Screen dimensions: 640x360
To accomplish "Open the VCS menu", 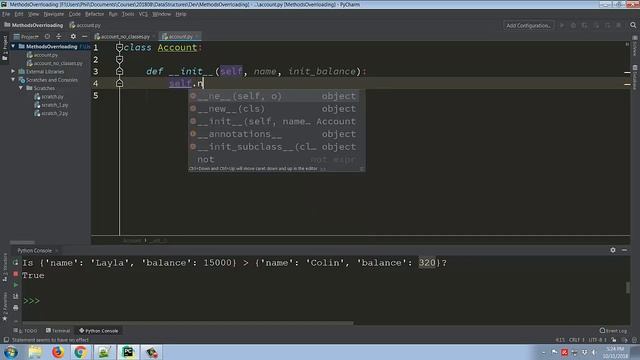I will click(x=143, y=14).
